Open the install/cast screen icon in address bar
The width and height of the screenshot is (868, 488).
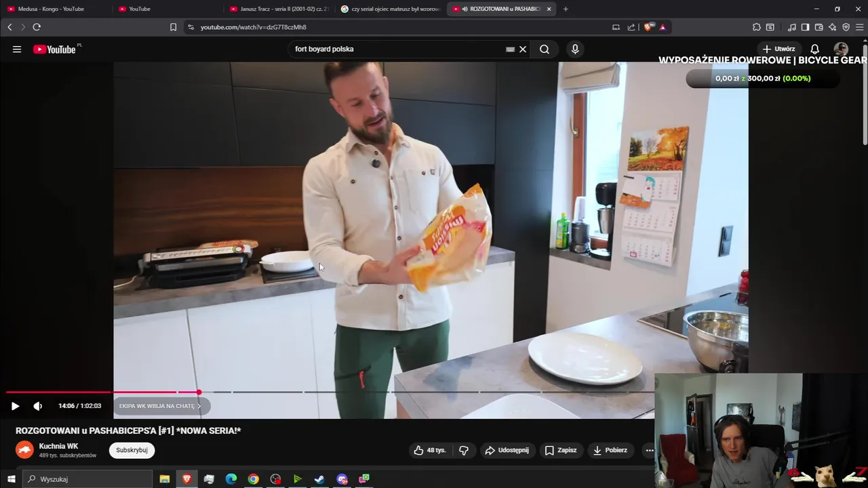point(616,27)
